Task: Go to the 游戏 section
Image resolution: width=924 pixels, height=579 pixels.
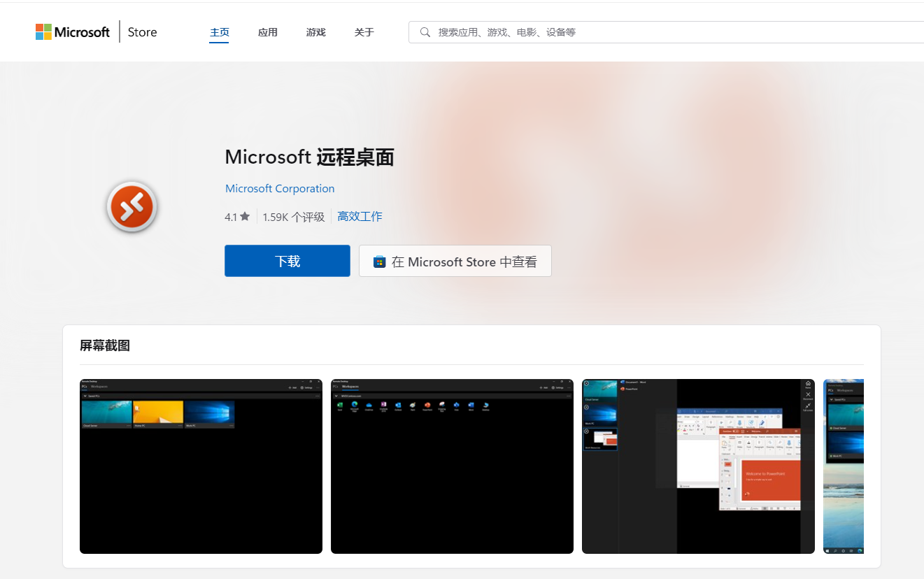Action: pos(316,32)
